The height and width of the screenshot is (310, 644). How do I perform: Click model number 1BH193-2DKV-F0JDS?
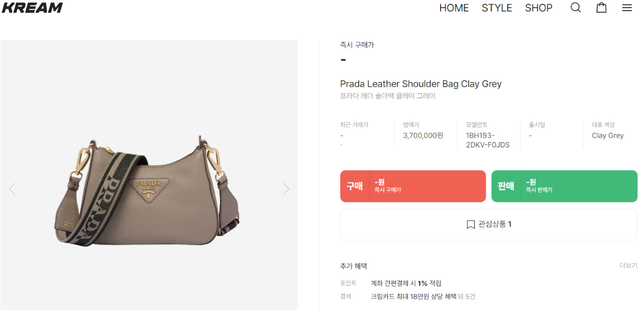coord(488,140)
